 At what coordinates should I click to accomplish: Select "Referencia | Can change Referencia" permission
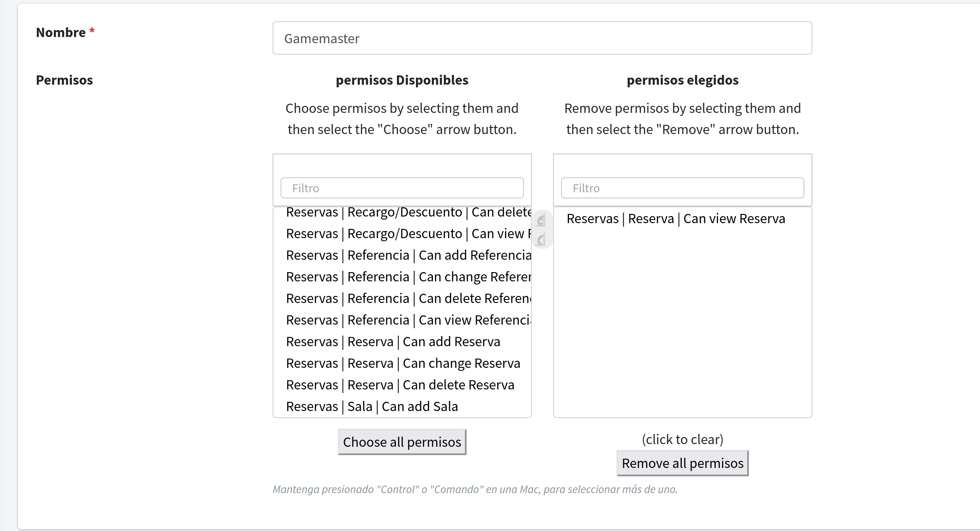click(408, 277)
